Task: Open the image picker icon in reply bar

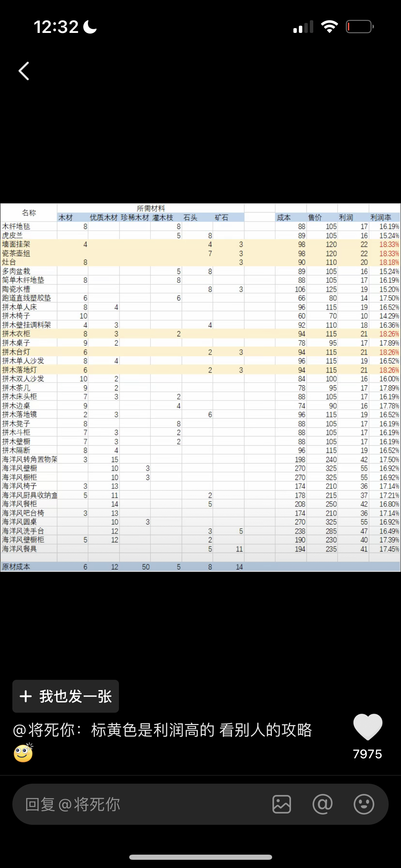Action: click(282, 804)
